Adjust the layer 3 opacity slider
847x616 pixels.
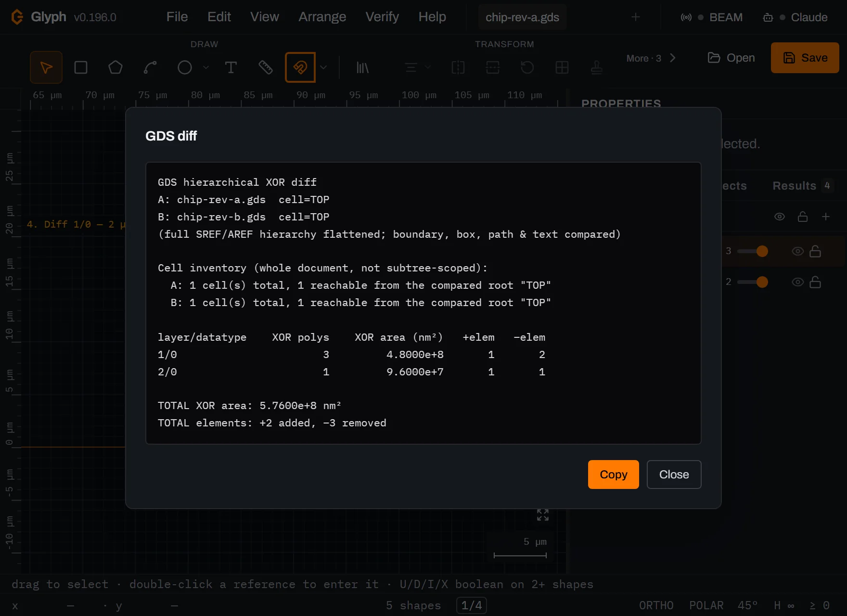pyautogui.click(x=753, y=251)
